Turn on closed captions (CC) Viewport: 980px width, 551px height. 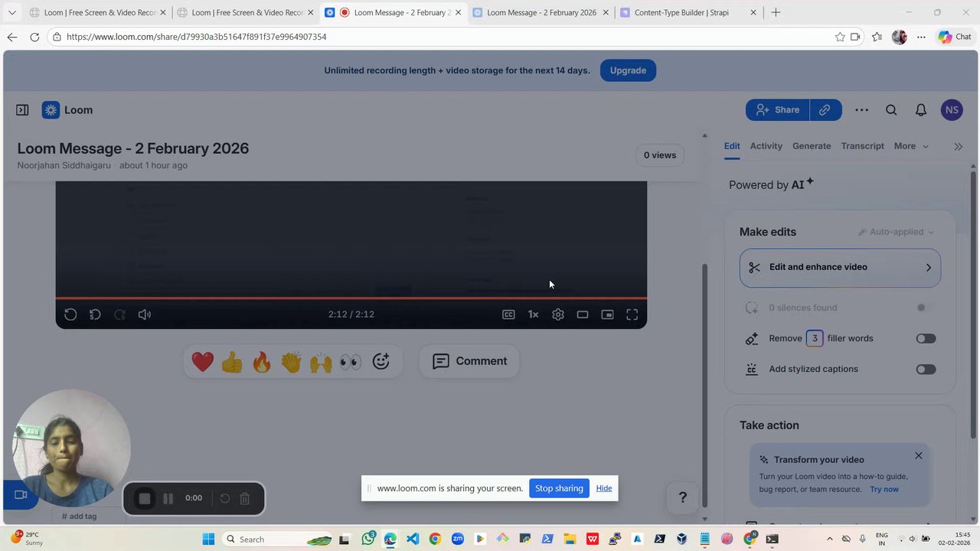click(508, 315)
